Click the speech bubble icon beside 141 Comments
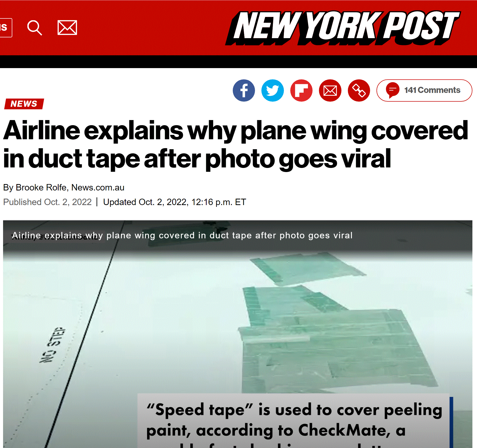 click(392, 90)
